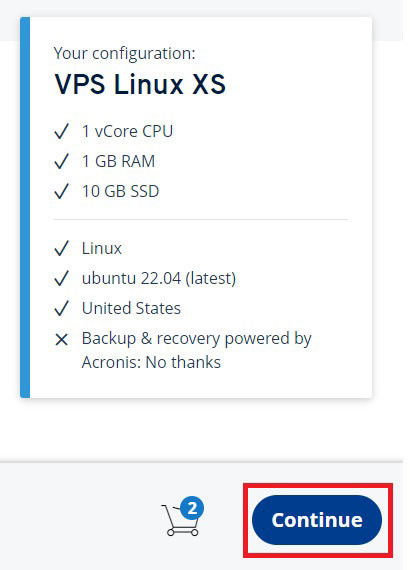Screen dimensions: 413x570
Task: Click the checkmark beside 10 GB SSD
Action: click(61, 191)
